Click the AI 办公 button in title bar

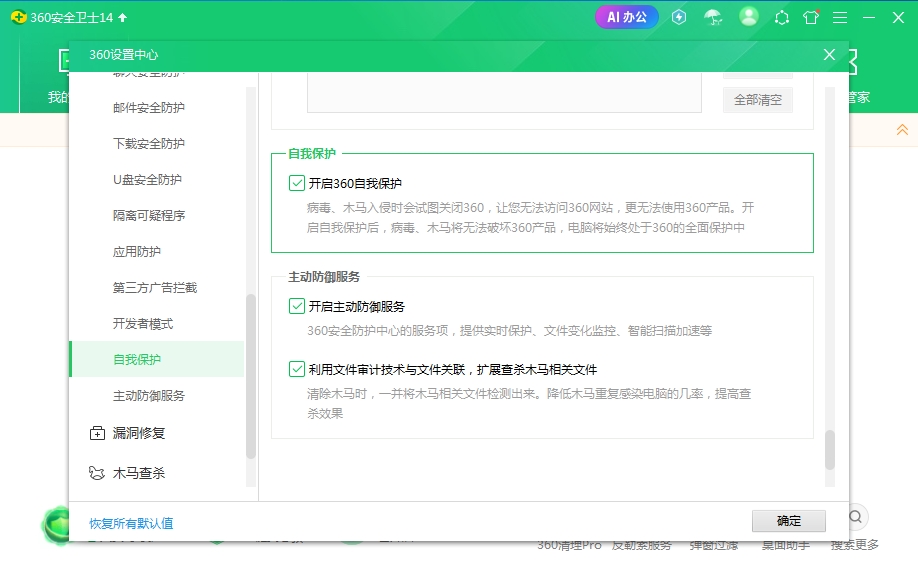coord(626,17)
